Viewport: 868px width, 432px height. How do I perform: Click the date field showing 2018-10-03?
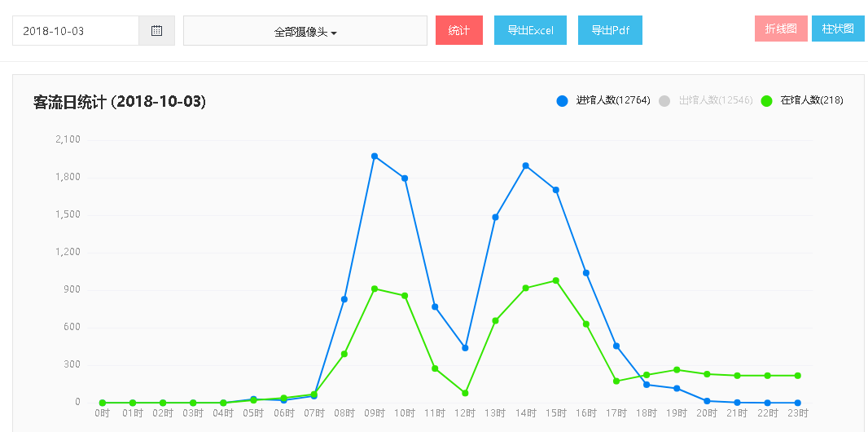[x=76, y=30]
